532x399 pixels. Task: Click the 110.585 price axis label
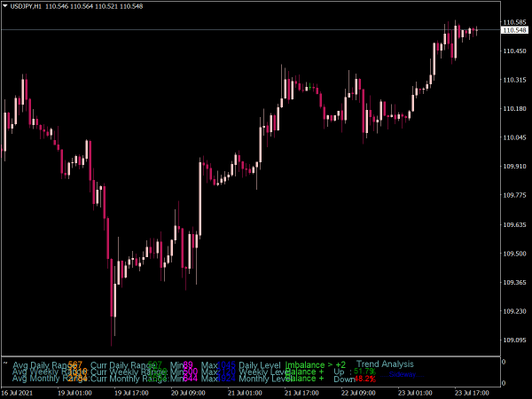click(514, 22)
